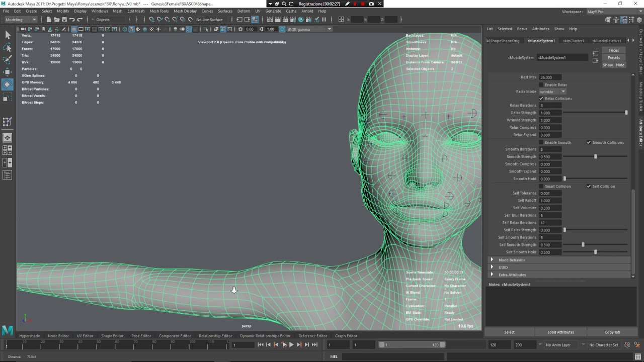Viewport: 644px width, 362px height.
Task: Open the Arnold menu
Action: pyautogui.click(x=307, y=11)
